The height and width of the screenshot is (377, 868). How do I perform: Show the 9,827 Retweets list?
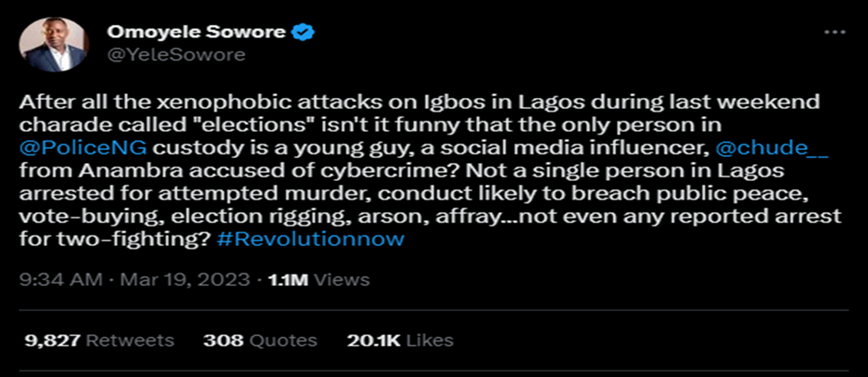(97, 340)
